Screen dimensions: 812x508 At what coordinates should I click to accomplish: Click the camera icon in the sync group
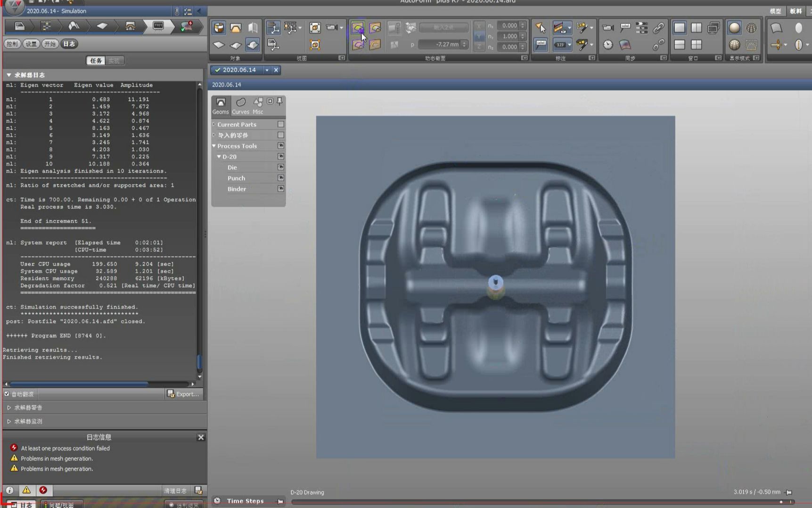pos(608,28)
